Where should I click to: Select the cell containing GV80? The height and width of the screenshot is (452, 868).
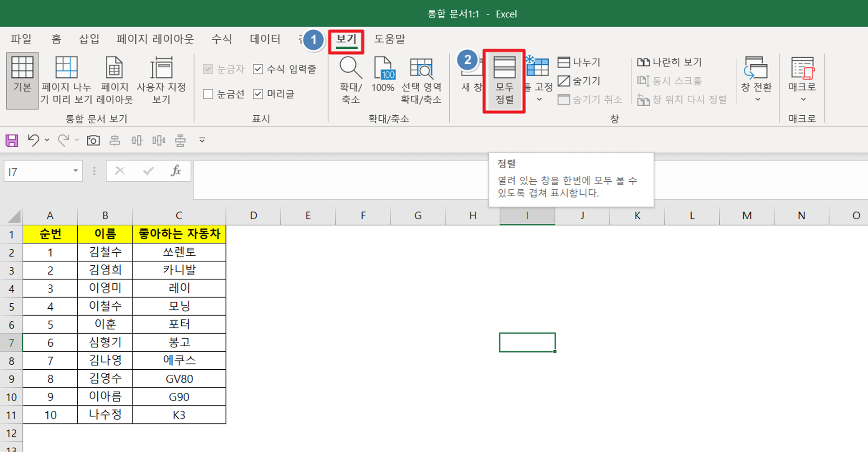(x=179, y=379)
